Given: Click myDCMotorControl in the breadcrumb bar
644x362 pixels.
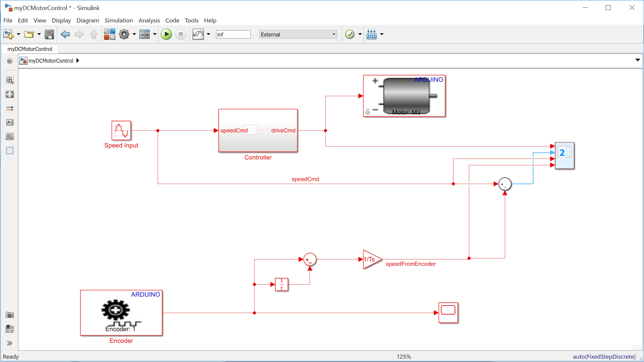Looking at the screenshot, I should coord(51,61).
